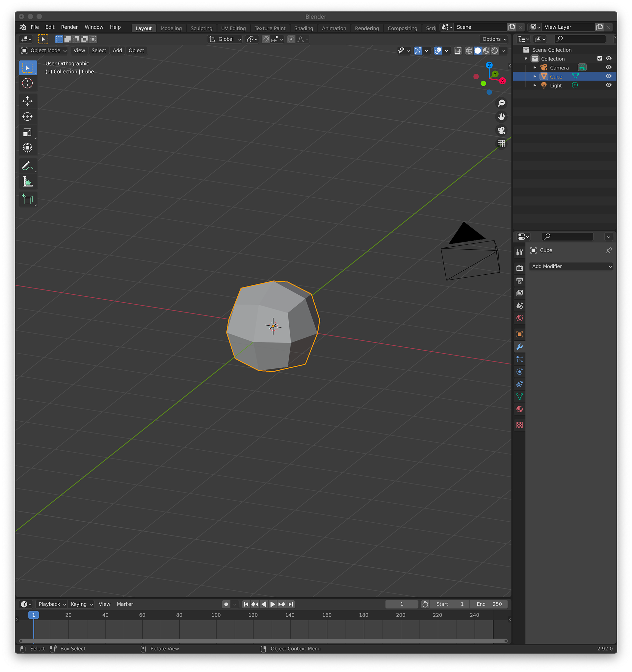
Task: Jump to the timeline start frame
Action: click(246, 604)
